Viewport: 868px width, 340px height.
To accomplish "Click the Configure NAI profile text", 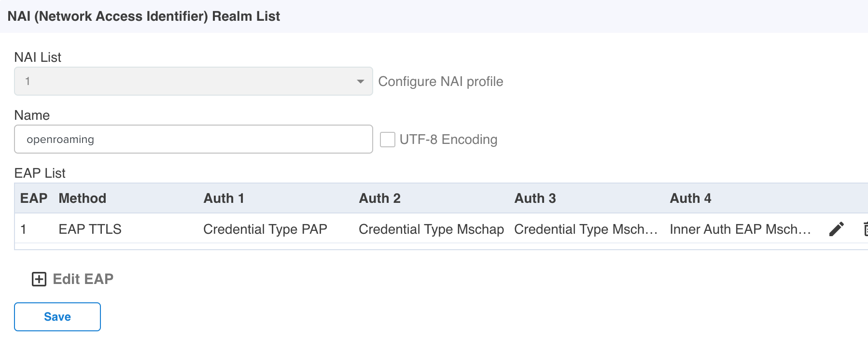I will (441, 82).
